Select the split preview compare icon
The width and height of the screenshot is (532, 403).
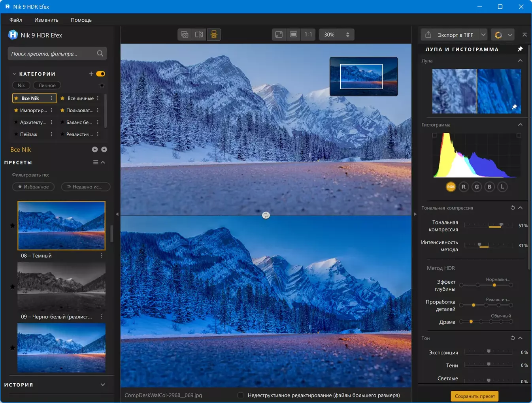pyautogui.click(x=199, y=35)
